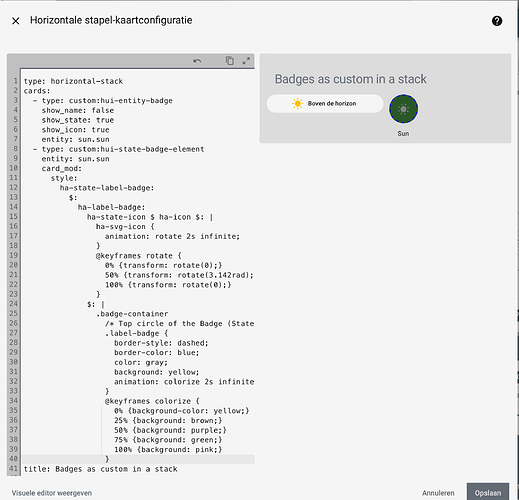
Task: Click the 'animation: rotate 2s infinite;' line
Action: (172, 236)
